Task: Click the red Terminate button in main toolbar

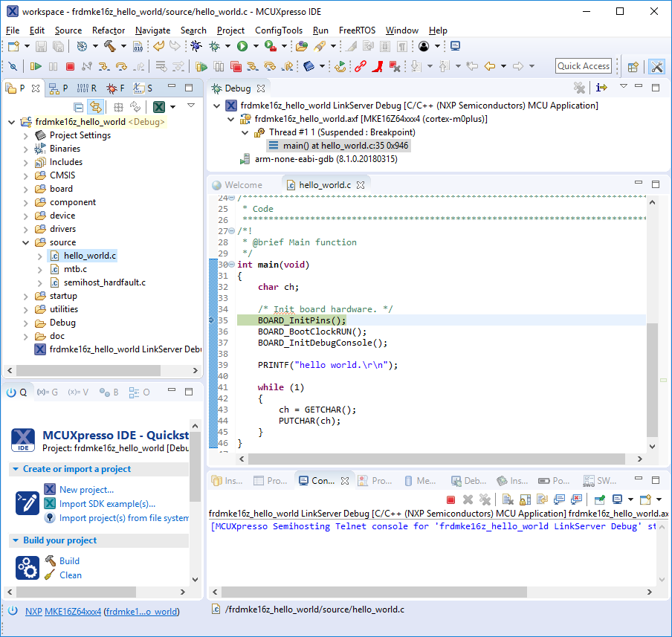Action: (70, 66)
